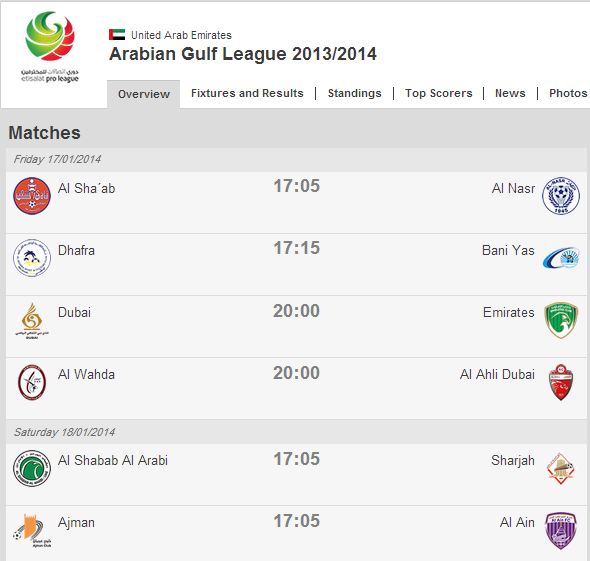
Task: Open the 20:00 Al Wahda match time
Action: pyautogui.click(x=297, y=373)
